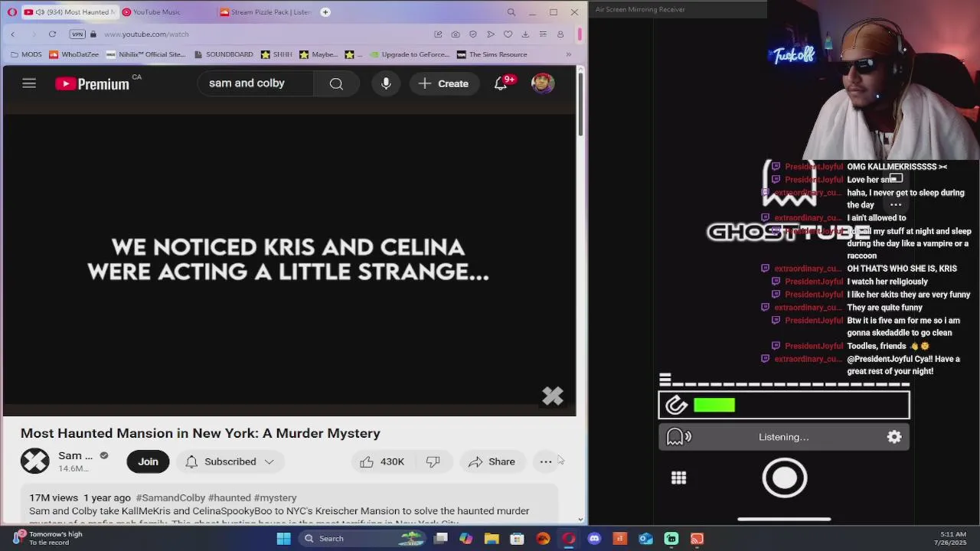Open Sam and Colby channel avatar

[34, 461]
